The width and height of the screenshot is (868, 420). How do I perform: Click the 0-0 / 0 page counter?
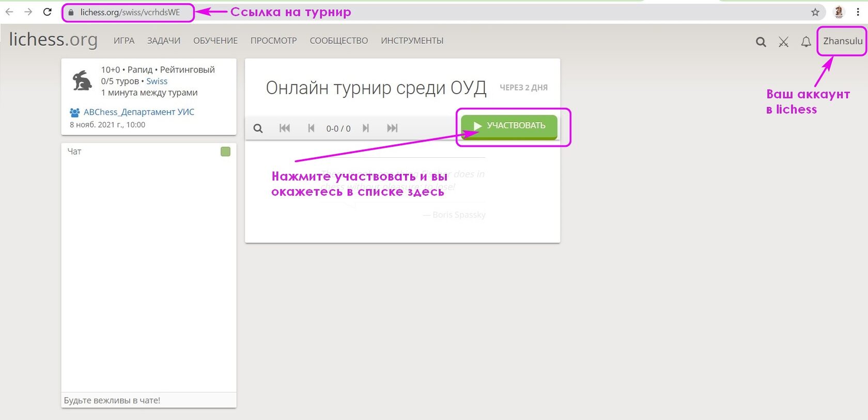pos(338,129)
